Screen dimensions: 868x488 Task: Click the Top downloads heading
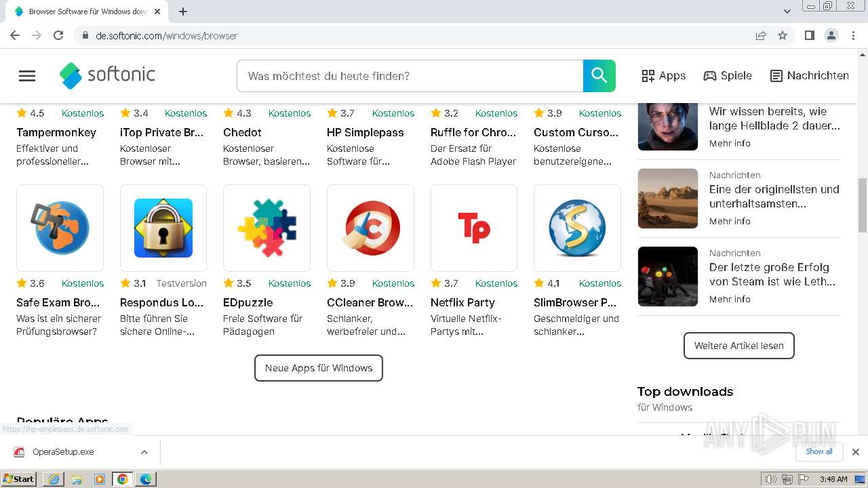[x=685, y=391]
